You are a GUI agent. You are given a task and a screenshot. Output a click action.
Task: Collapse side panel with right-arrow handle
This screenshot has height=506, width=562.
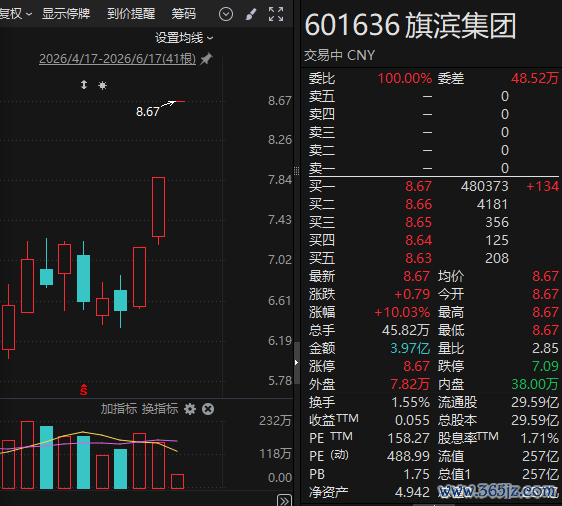(296, 362)
